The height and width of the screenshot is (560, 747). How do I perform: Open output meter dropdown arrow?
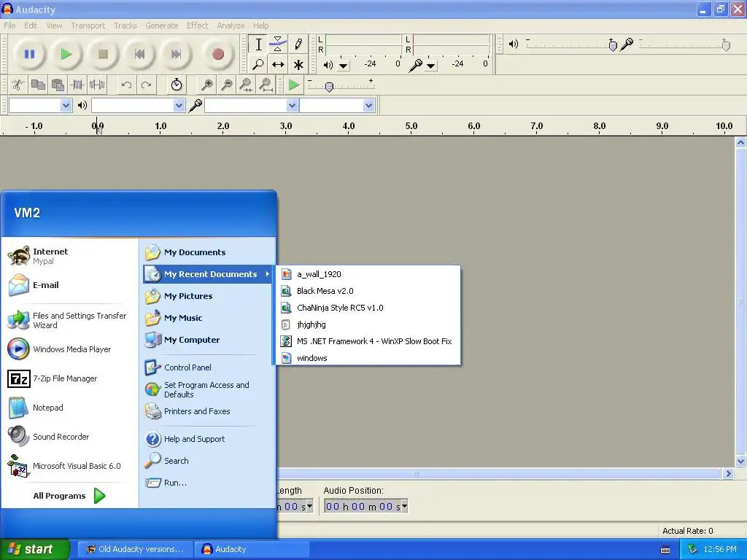(344, 66)
